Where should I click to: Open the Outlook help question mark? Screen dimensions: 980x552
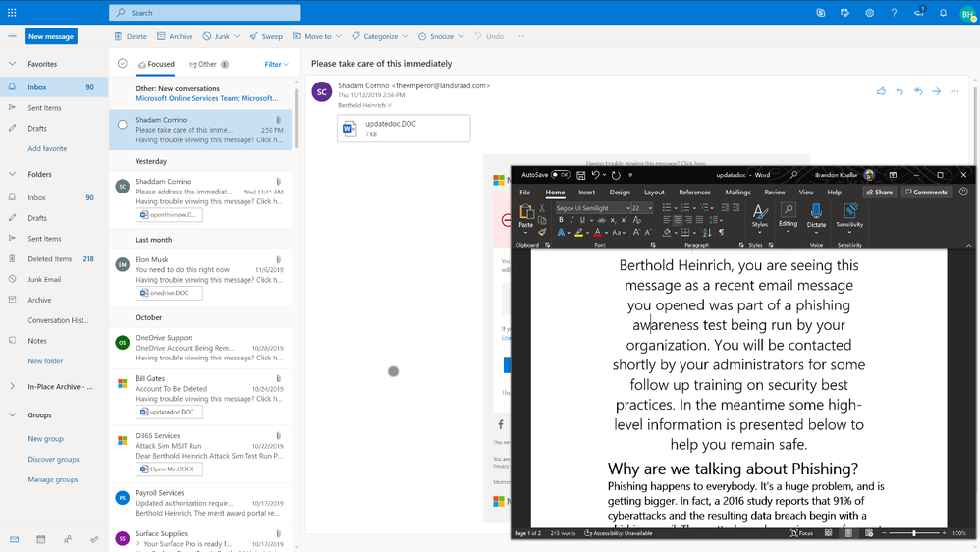point(894,13)
